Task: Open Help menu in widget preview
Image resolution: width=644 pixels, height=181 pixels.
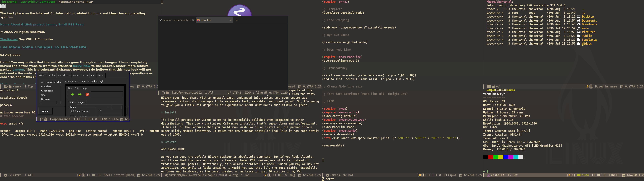Action: click(84, 88)
